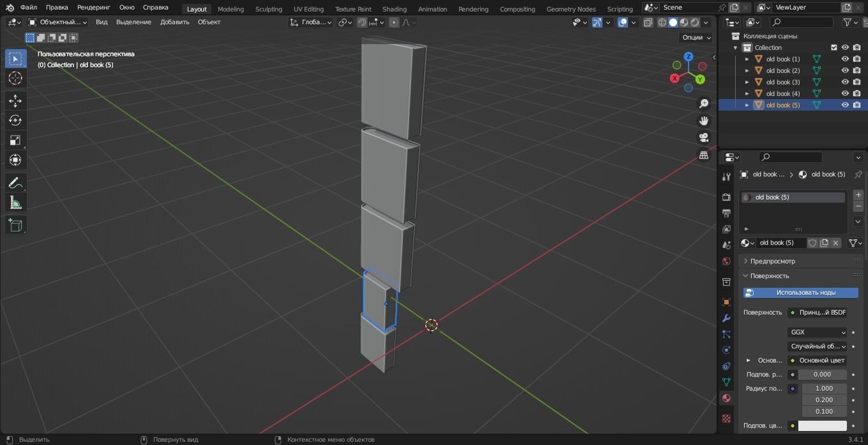868x445 pixels.
Task: Open the Render properties tab
Action: pyautogui.click(x=726, y=197)
